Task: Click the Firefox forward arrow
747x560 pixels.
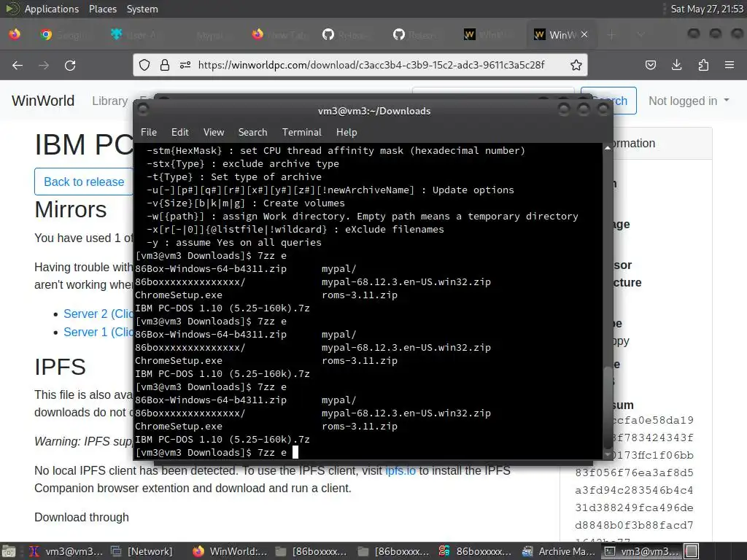Action: point(44,65)
